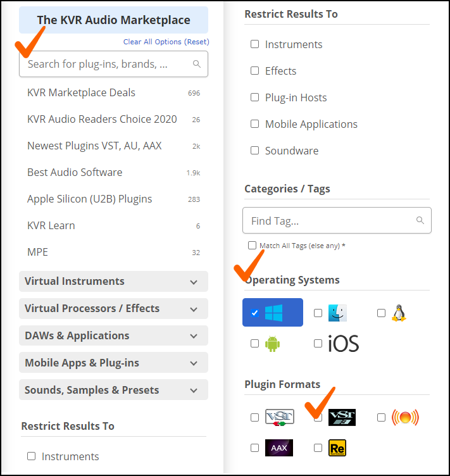Tick the macOS checkbox
Viewport: 450px width, 476px height.
[x=318, y=313]
